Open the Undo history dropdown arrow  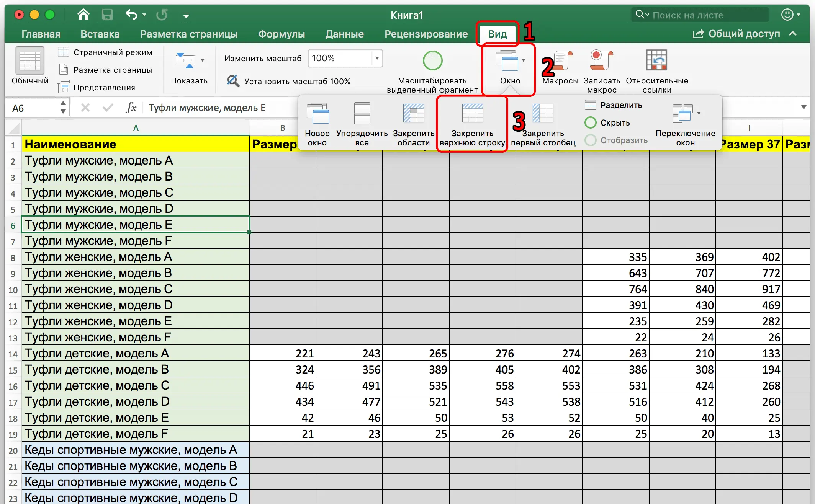pyautogui.click(x=144, y=15)
